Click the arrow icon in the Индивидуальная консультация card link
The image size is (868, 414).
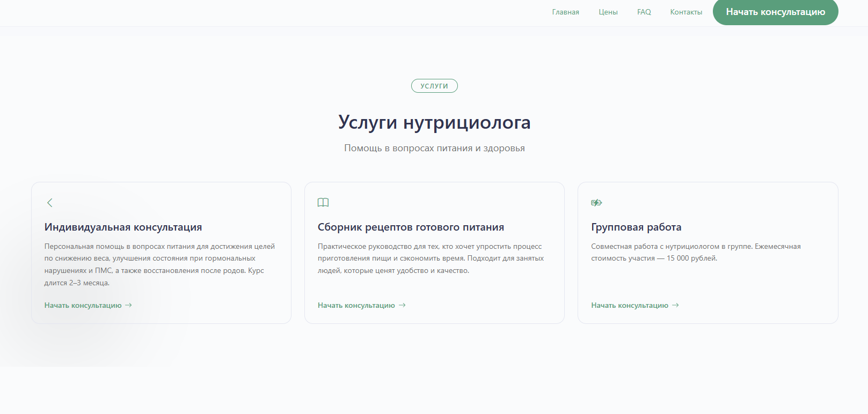tap(129, 305)
